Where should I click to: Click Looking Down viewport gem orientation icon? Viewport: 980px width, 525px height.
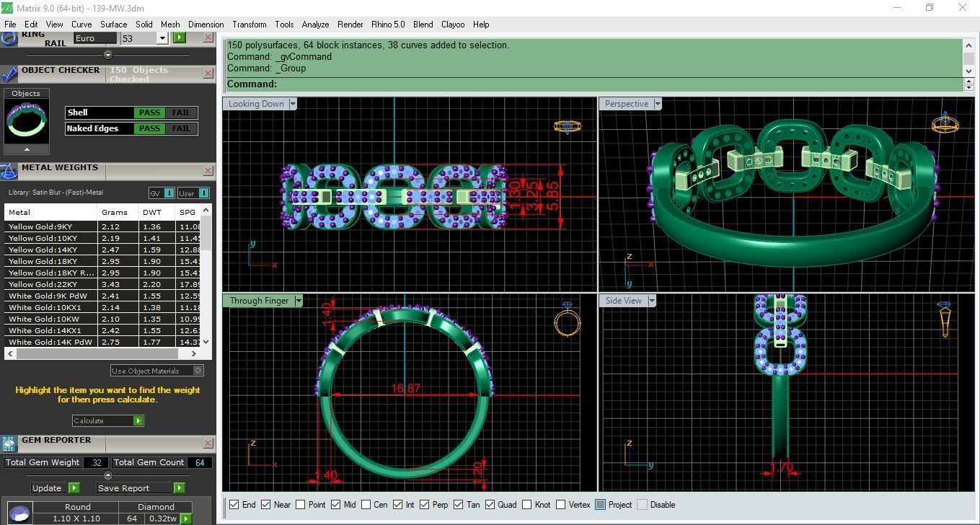coord(567,126)
